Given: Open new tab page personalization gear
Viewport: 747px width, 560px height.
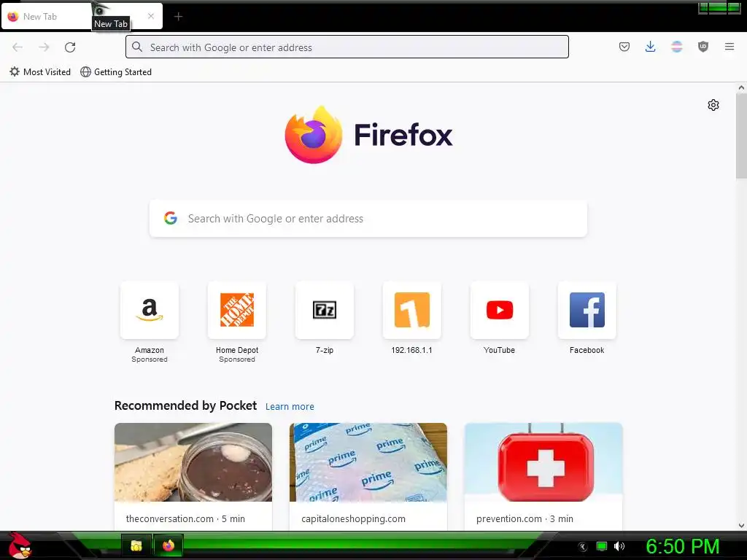Looking at the screenshot, I should (713, 105).
